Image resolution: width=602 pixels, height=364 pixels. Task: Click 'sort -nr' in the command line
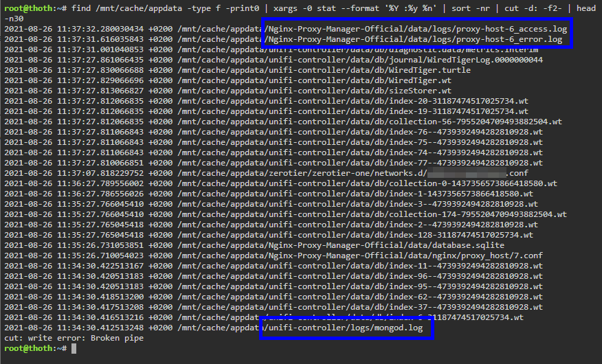click(471, 8)
